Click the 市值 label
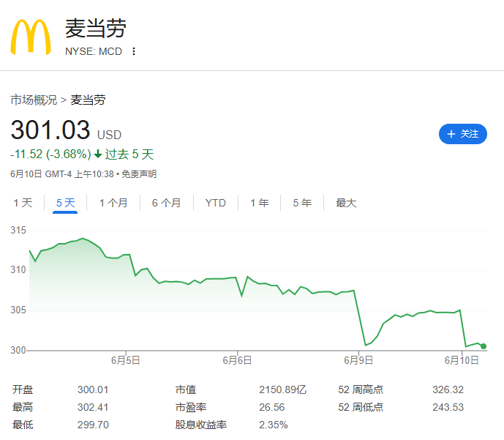This screenshot has height=440, width=504. [186, 389]
